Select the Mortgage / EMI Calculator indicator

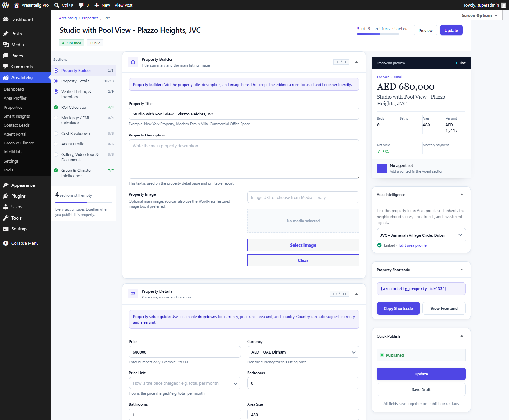[56, 118]
